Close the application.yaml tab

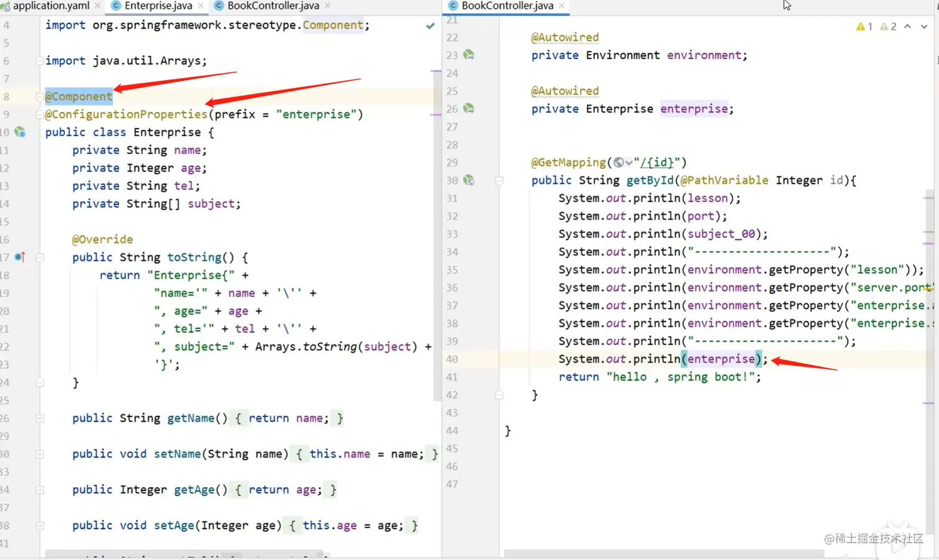(x=98, y=6)
